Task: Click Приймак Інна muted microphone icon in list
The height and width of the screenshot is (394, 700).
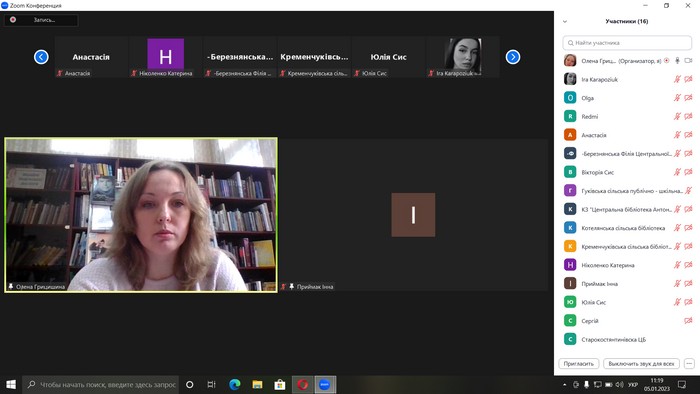Action: pos(677,283)
